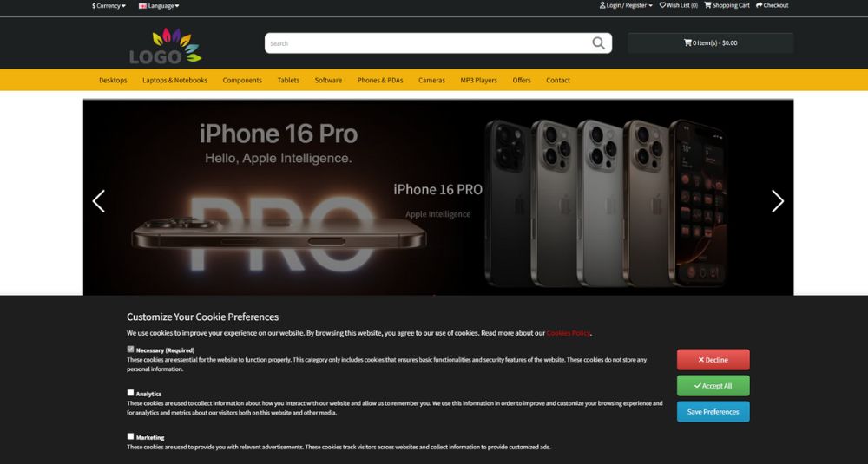Advance banner with right arrow
The height and width of the screenshot is (464, 868).
click(778, 201)
